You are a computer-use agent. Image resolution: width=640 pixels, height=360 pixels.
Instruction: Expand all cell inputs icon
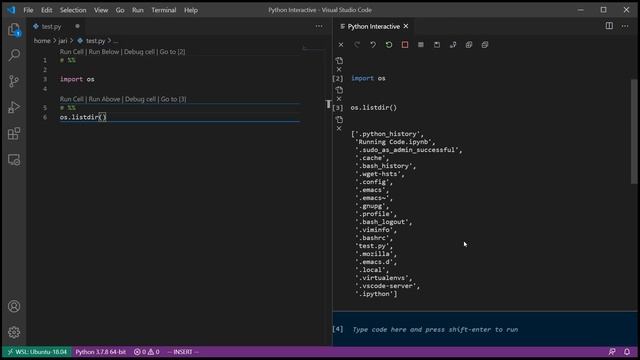coord(469,45)
